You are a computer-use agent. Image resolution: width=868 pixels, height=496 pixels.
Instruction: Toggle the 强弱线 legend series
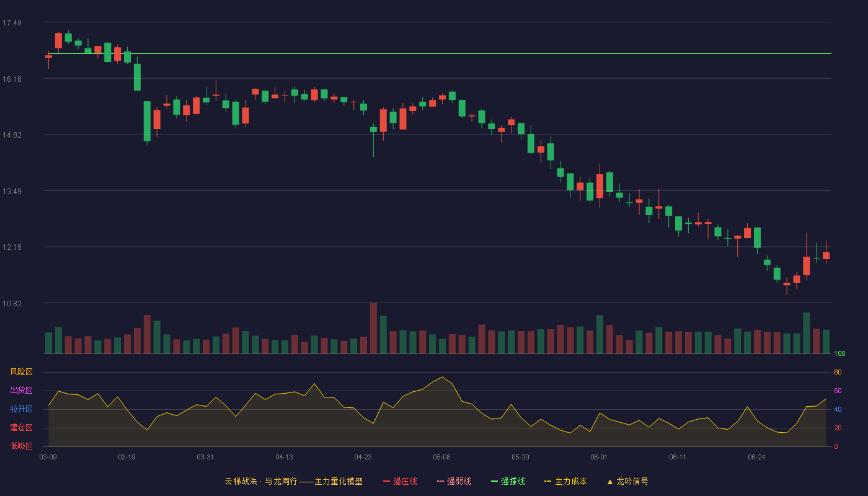tap(454, 481)
